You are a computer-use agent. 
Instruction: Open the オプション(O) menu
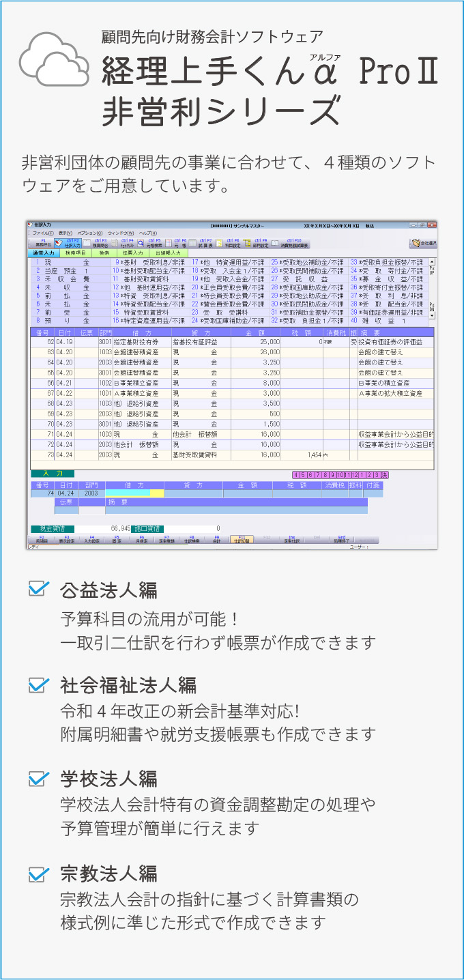coord(90,233)
